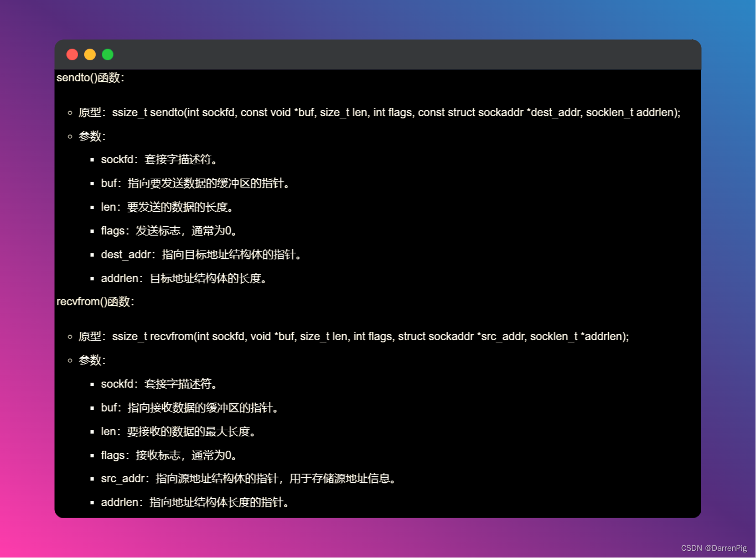Click '参数:' under the recvfrom section

(92, 361)
